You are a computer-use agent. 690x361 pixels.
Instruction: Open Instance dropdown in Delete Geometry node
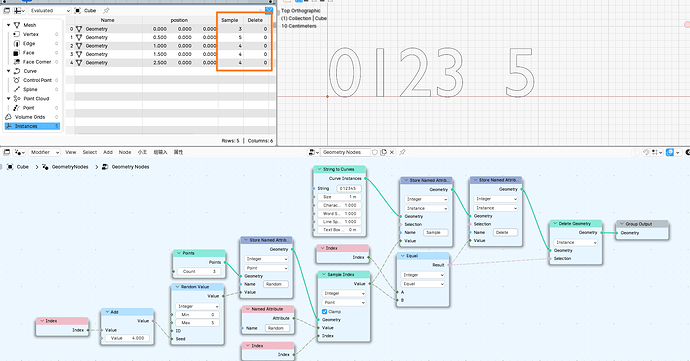(x=576, y=242)
